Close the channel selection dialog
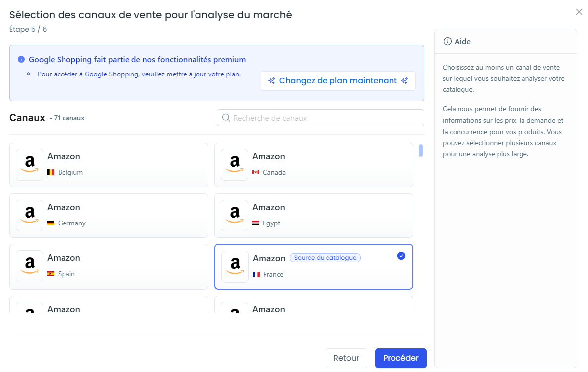 579,12
